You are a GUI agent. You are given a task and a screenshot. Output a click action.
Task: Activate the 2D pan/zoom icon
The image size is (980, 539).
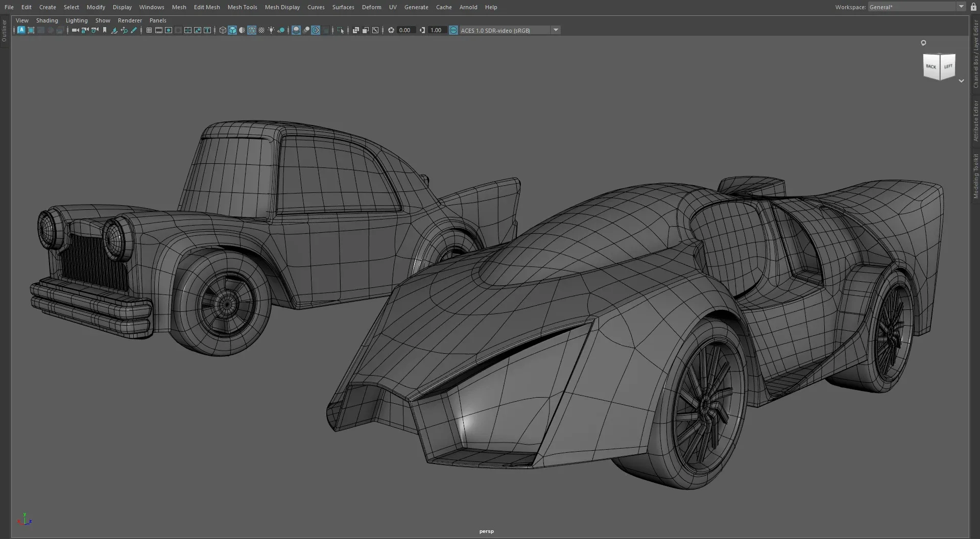click(124, 30)
